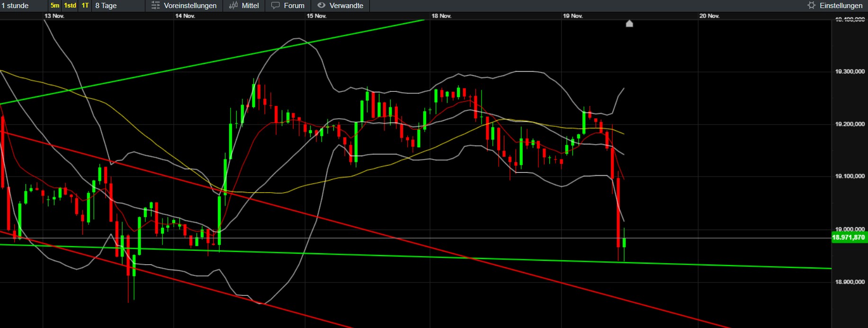Select the 1T timeframe button
This screenshot has height=328, width=868.
point(85,6)
